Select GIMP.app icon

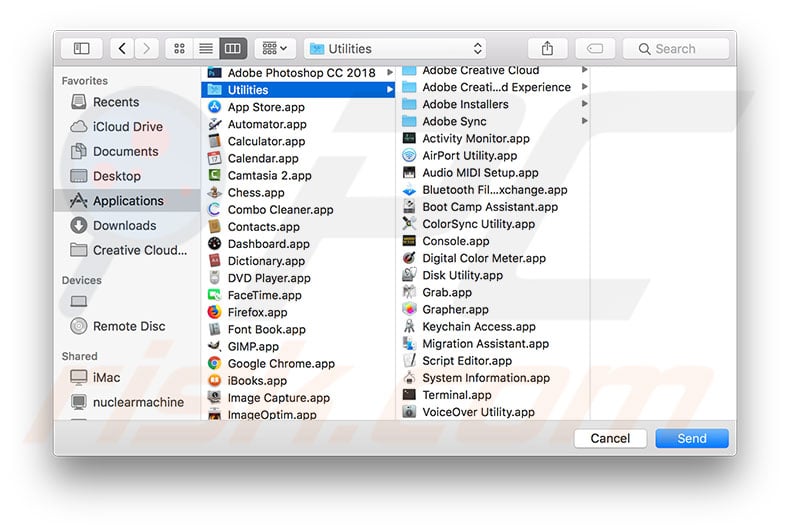[x=215, y=346]
